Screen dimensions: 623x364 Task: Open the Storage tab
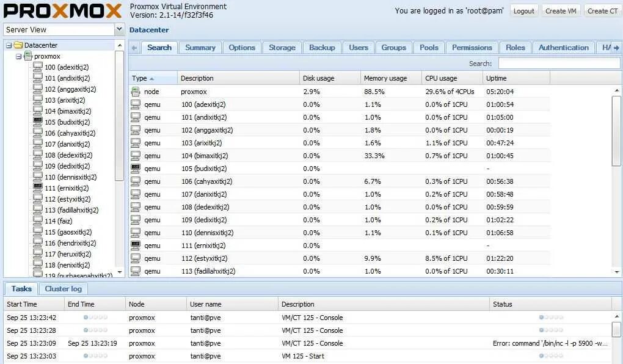pyautogui.click(x=282, y=48)
